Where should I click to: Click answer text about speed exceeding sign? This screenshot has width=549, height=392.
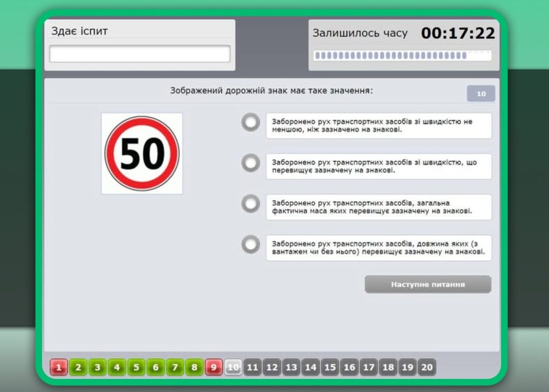click(378, 167)
